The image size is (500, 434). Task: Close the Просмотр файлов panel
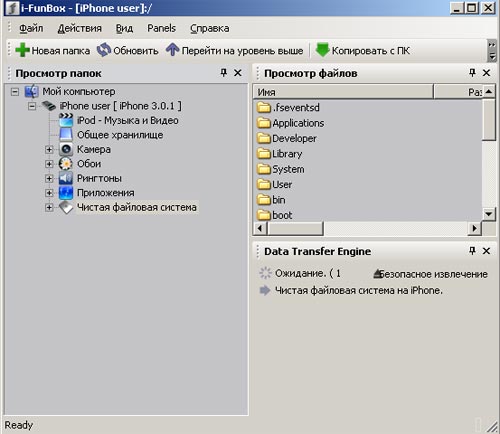coord(486,72)
